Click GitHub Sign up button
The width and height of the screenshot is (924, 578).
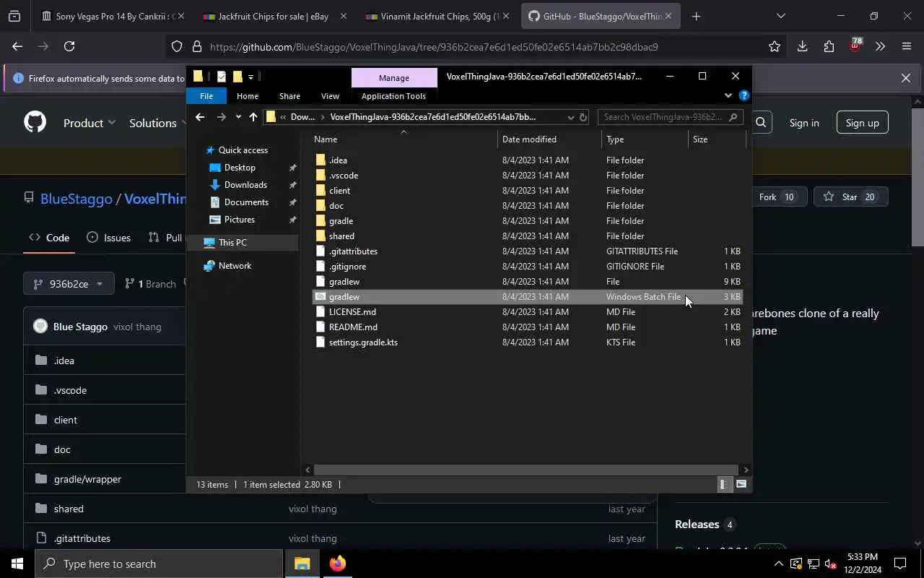[862, 123]
